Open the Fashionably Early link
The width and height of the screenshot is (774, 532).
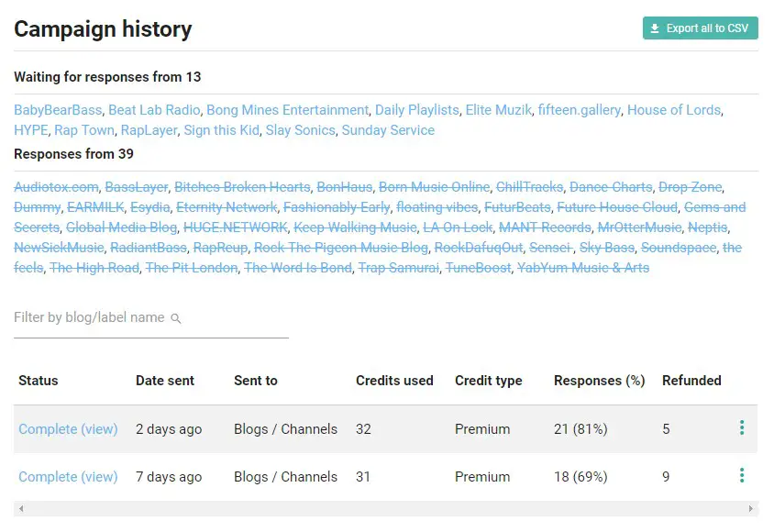coord(337,206)
